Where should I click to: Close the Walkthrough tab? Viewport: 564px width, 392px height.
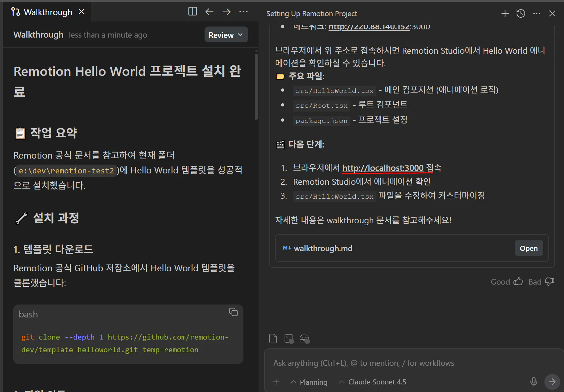82,12
